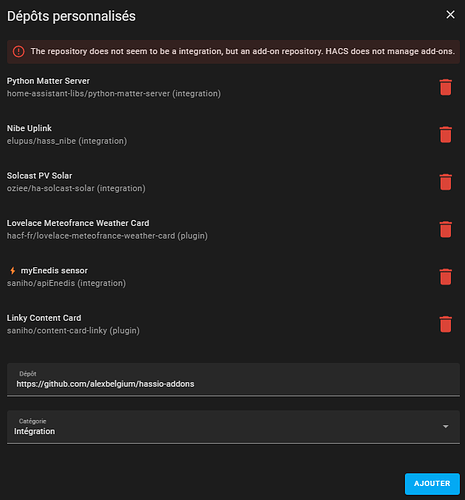The image size is (465, 500).
Task: Click the AJOUTER button
Action: click(x=432, y=483)
